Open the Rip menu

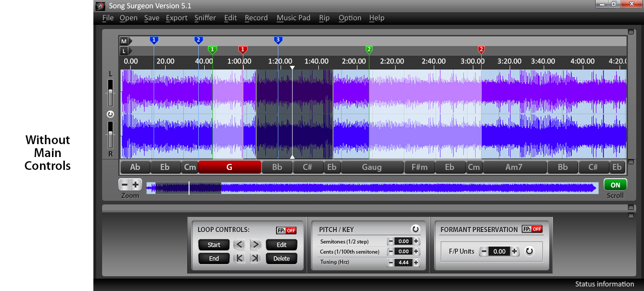point(324,18)
